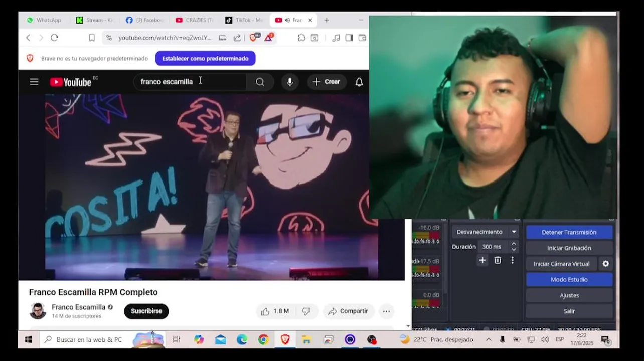Open more actions three-dot menu under the video
The height and width of the screenshot is (361, 644).
(x=386, y=311)
